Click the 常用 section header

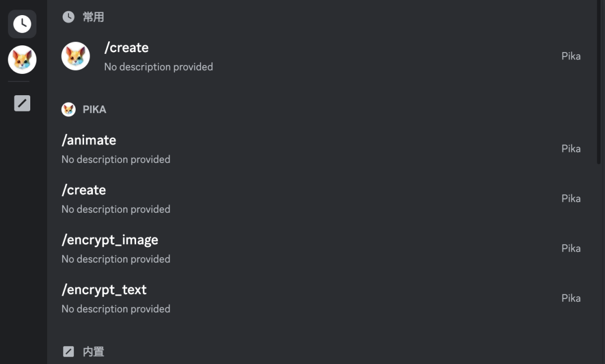(x=94, y=17)
